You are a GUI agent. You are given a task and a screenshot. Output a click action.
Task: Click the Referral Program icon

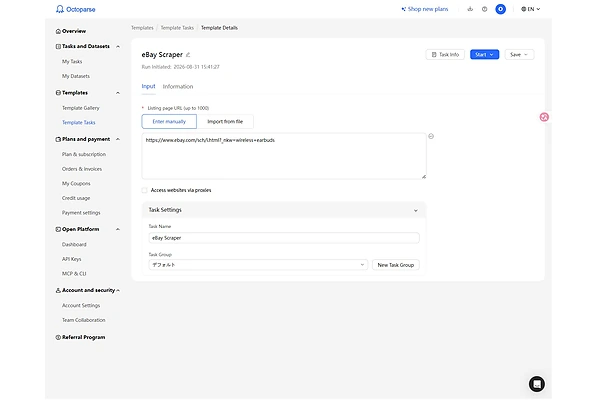click(58, 338)
